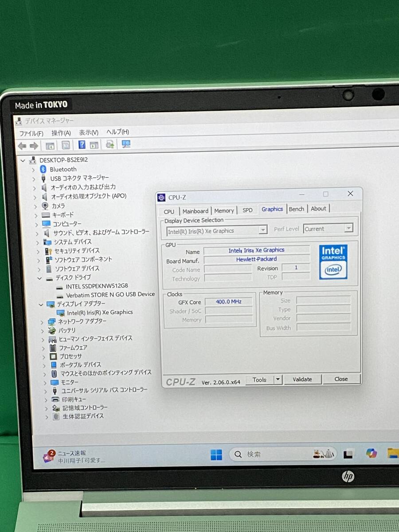
Task: Click Scan for hardware changes monitor icon
Action: (x=126, y=144)
